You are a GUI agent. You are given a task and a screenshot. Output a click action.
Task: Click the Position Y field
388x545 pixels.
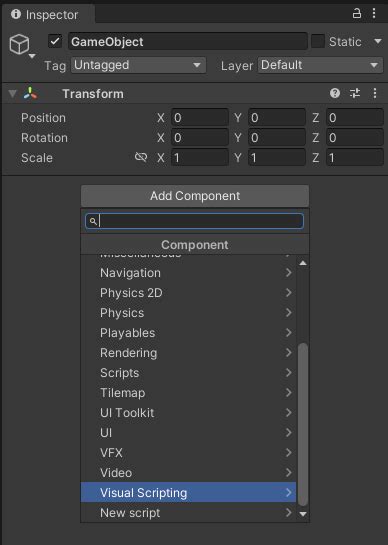coord(277,117)
